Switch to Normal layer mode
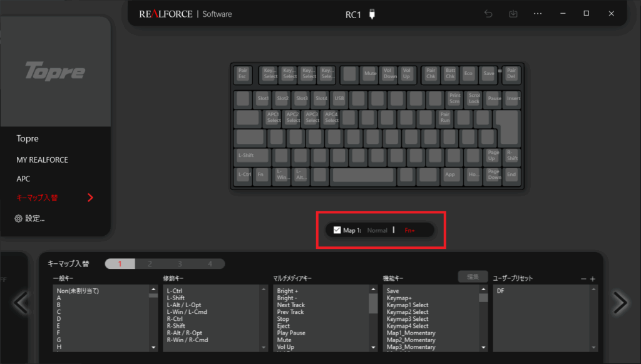 (x=377, y=231)
